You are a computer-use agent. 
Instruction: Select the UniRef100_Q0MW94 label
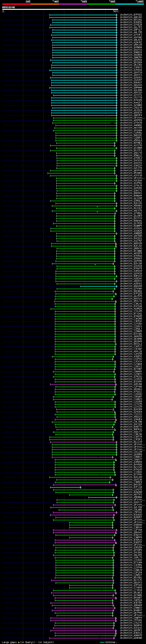[x=131, y=47]
